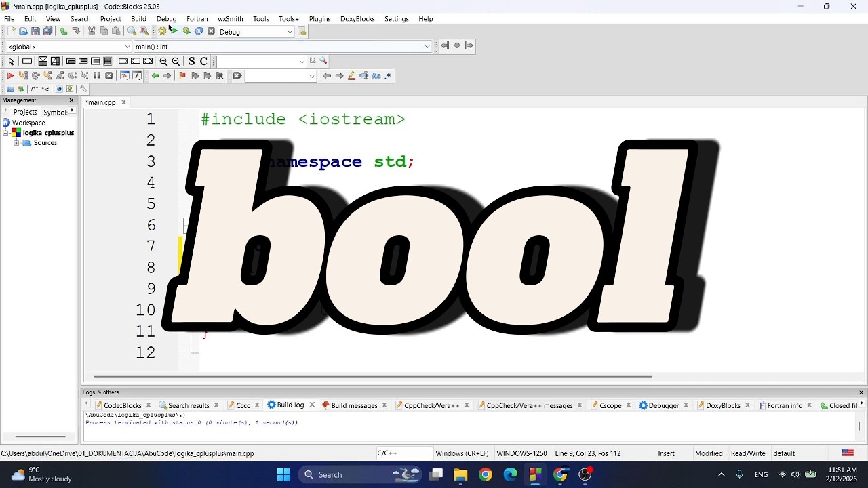Click the Zoom in magnifier icon
This screenshot has width=868, height=488.
pos(163,61)
